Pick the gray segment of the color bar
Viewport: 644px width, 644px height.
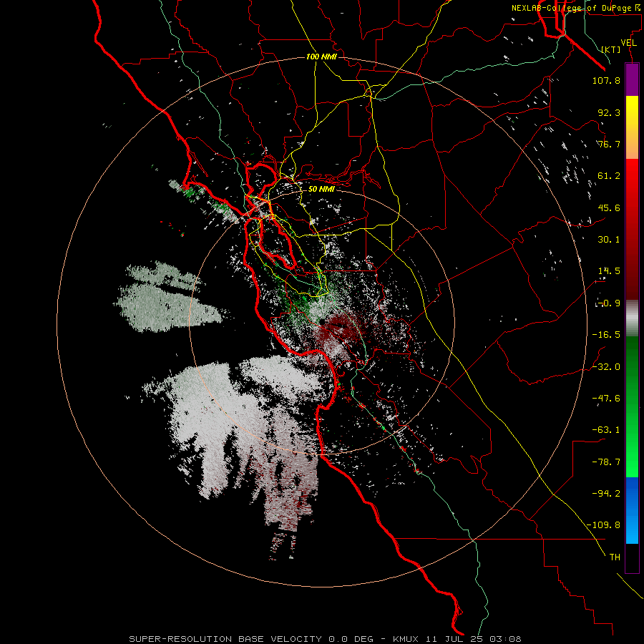632,318
